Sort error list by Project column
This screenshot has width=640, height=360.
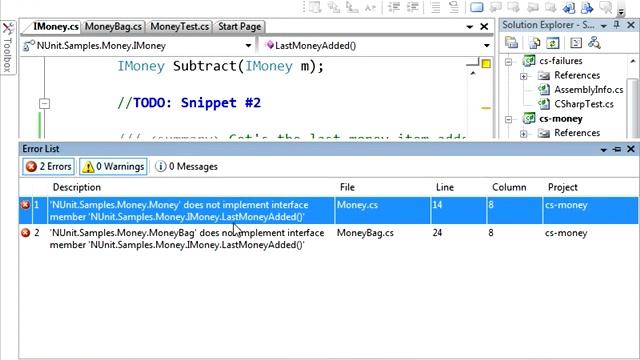coord(562,187)
